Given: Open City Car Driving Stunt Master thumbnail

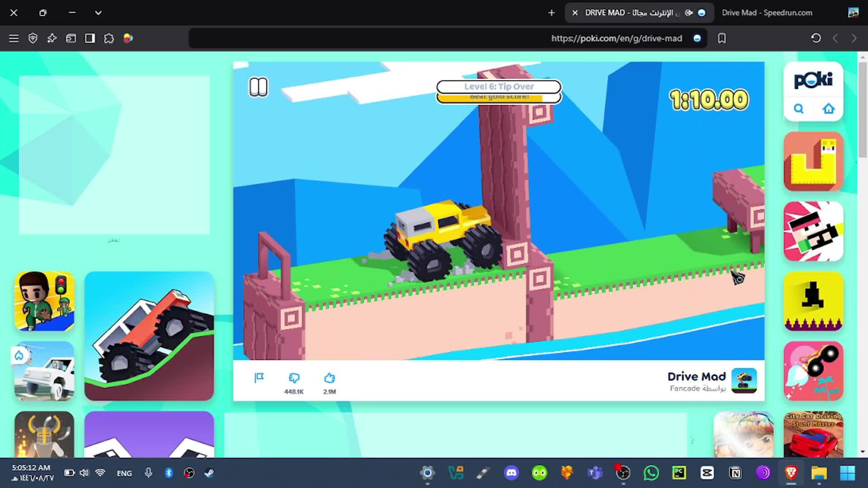Looking at the screenshot, I should coord(813,435).
